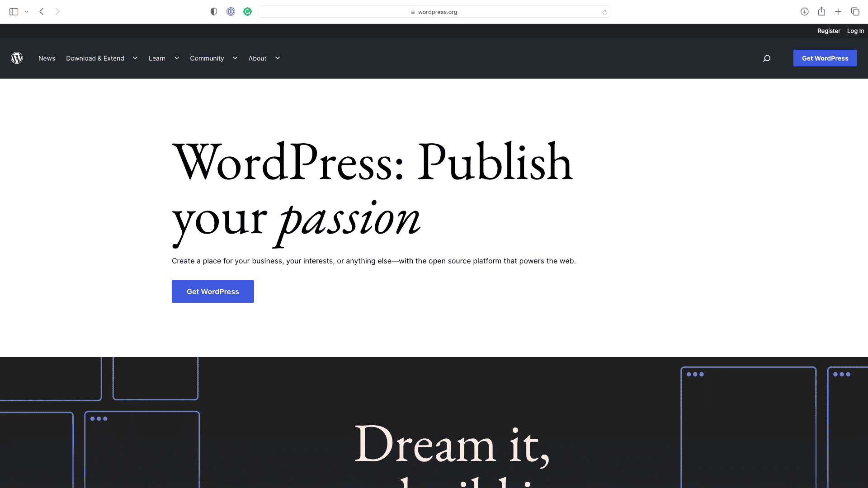Image resolution: width=868 pixels, height=488 pixels.
Task: Open a new tab with plus icon
Action: (x=838, y=12)
